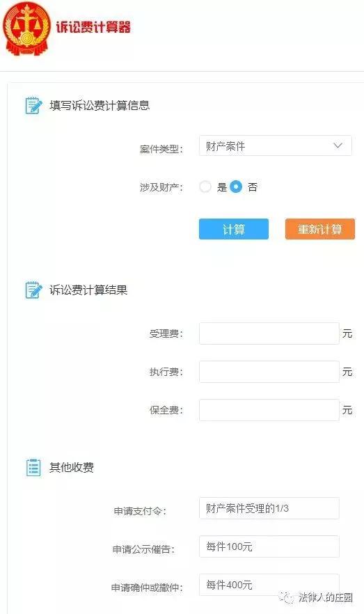Screen dimensions: 364x614
Task: Click the list icon beside 其他收费
Action: (33, 467)
